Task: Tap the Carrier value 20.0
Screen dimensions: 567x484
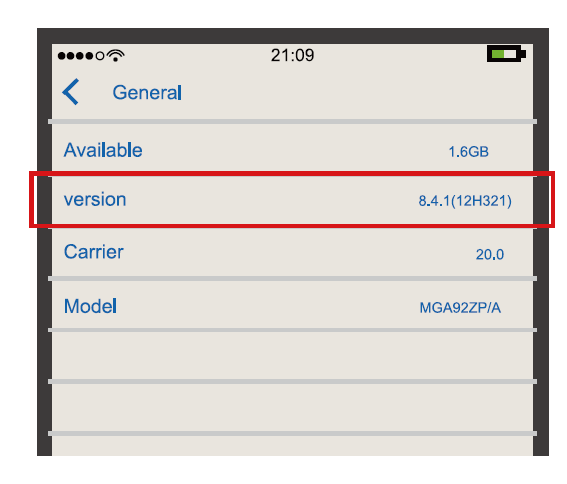Action: [x=490, y=255]
